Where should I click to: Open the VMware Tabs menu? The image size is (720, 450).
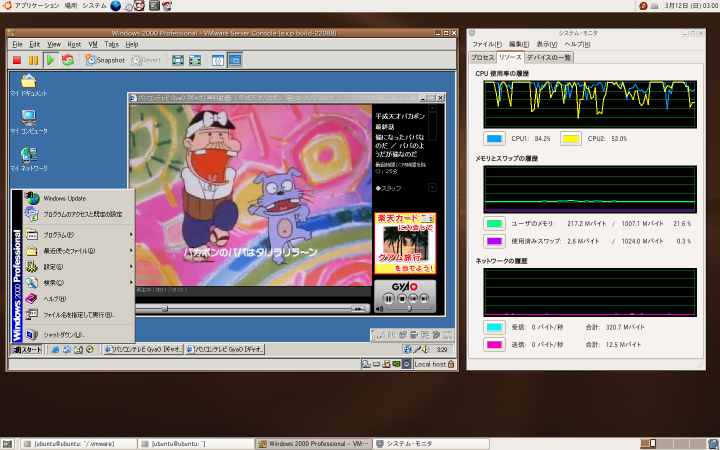pyautogui.click(x=112, y=45)
